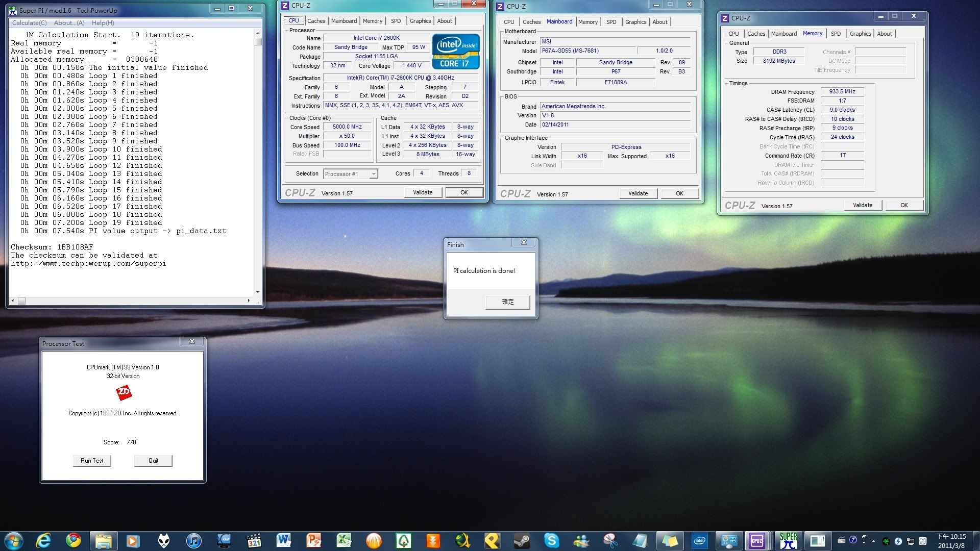Open the Intel utility taskbar icon
This screenshot has width=980, height=551.
click(x=700, y=541)
